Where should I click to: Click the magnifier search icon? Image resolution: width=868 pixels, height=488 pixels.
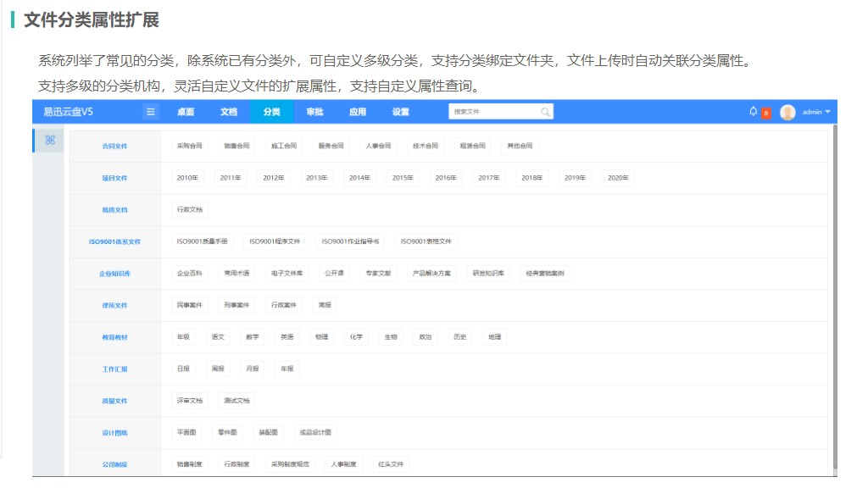(x=545, y=112)
